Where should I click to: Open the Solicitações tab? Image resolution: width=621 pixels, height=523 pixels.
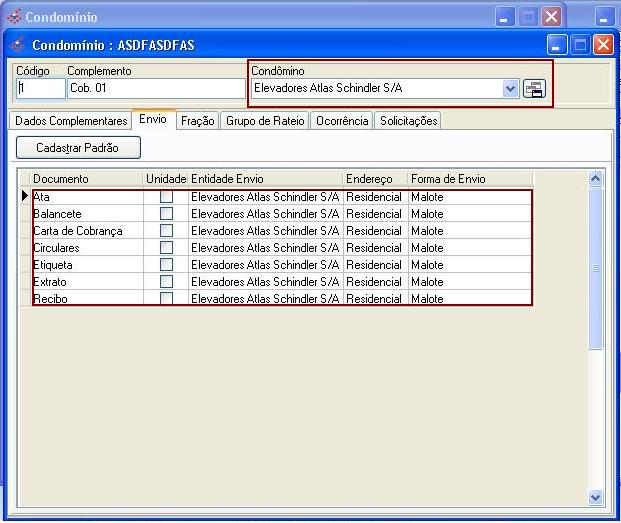tap(408, 121)
